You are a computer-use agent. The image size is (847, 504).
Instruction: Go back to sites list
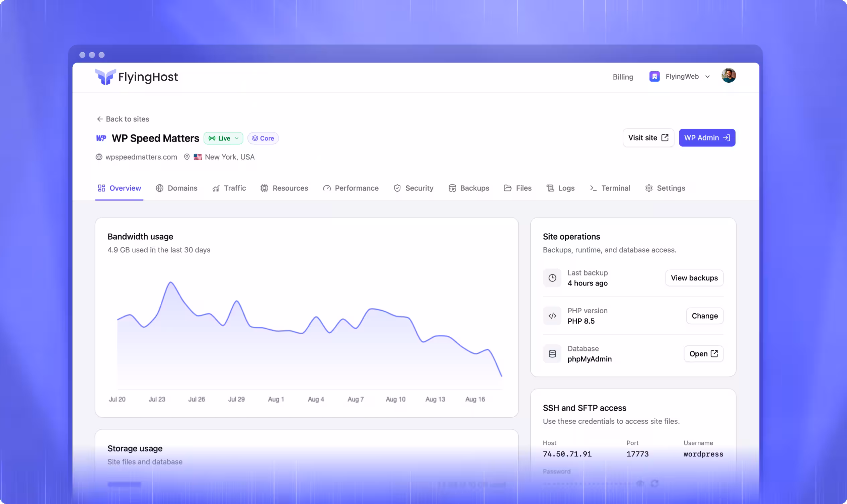pos(123,119)
